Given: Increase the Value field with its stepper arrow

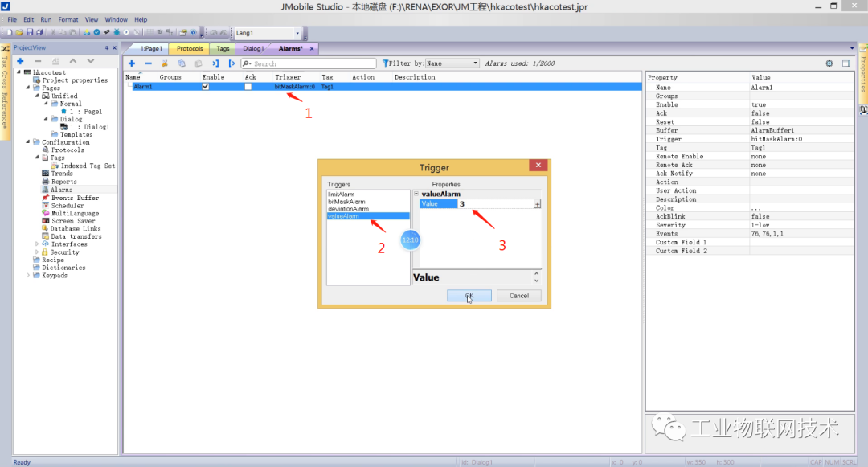Looking at the screenshot, I should (x=536, y=202).
